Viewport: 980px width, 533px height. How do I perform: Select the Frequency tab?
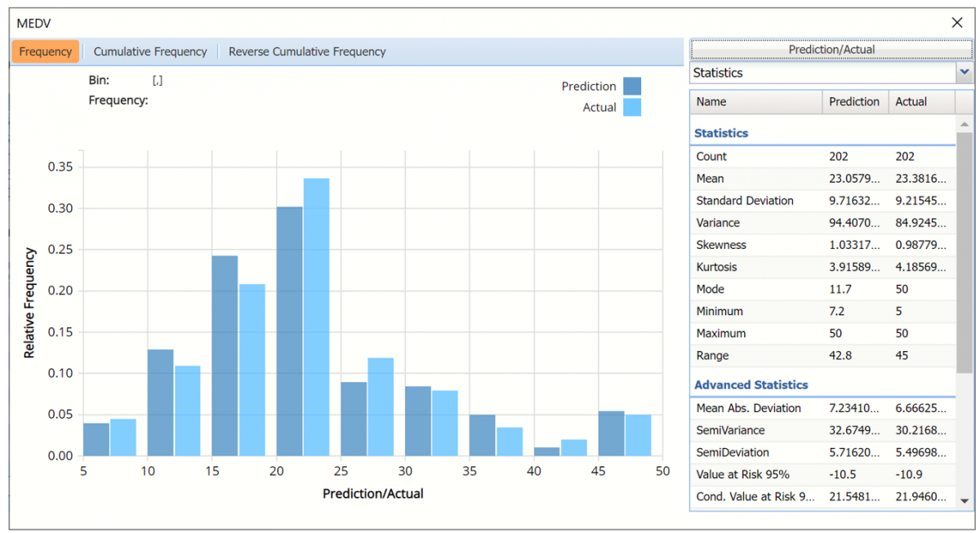pyautogui.click(x=46, y=51)
